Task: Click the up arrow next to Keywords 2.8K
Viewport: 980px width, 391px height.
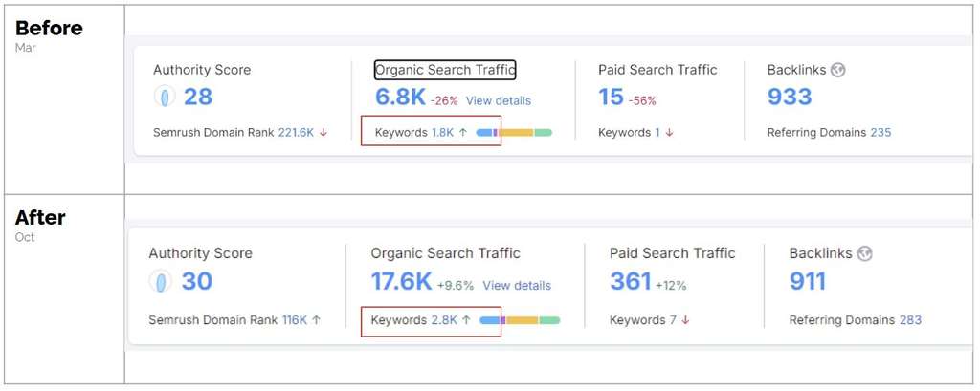Action: pos(467,320)
